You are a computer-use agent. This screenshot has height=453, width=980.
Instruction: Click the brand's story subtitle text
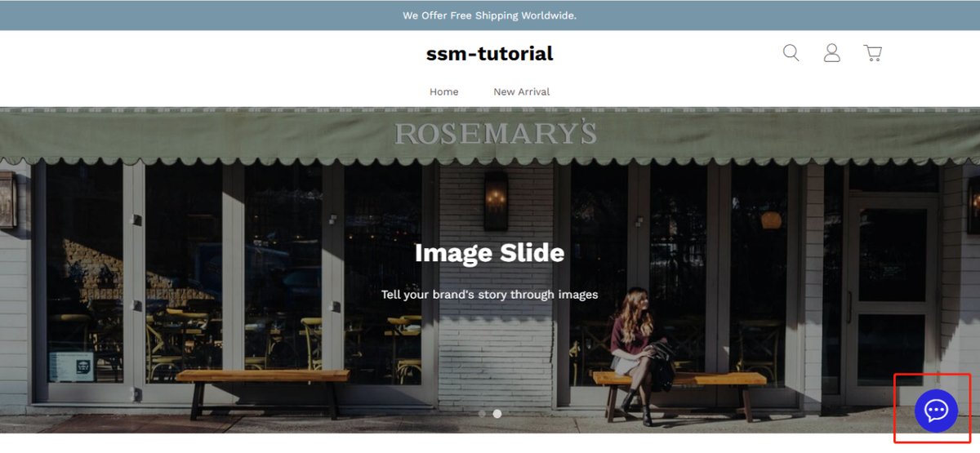tap(489, 294)
